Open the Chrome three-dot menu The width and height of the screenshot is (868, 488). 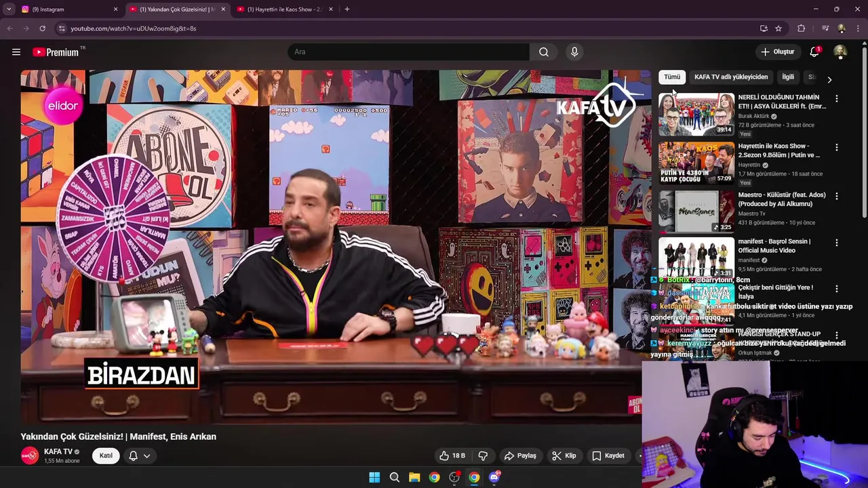[x=859, y=28]
